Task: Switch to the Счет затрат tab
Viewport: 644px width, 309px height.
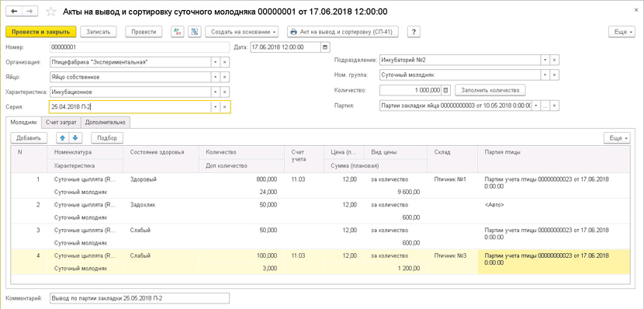Action: [x=61, y=122]
